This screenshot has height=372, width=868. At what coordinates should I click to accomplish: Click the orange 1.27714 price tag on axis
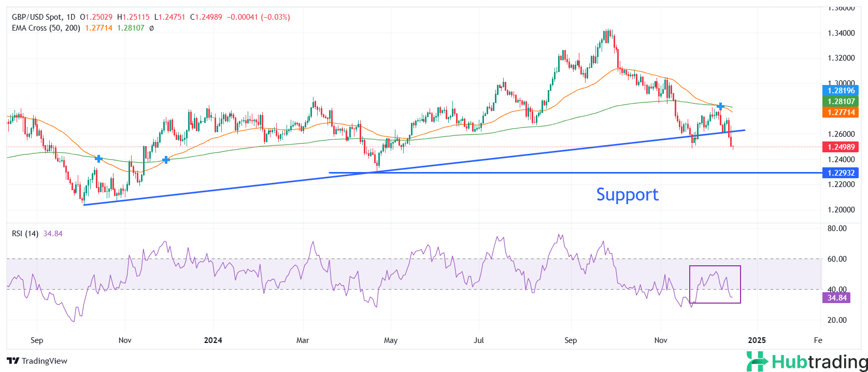841,112
